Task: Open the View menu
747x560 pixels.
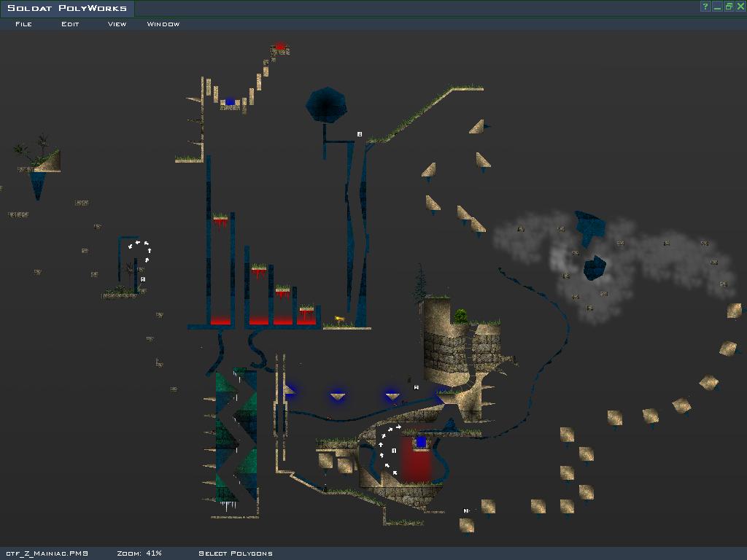Action: 117,24
